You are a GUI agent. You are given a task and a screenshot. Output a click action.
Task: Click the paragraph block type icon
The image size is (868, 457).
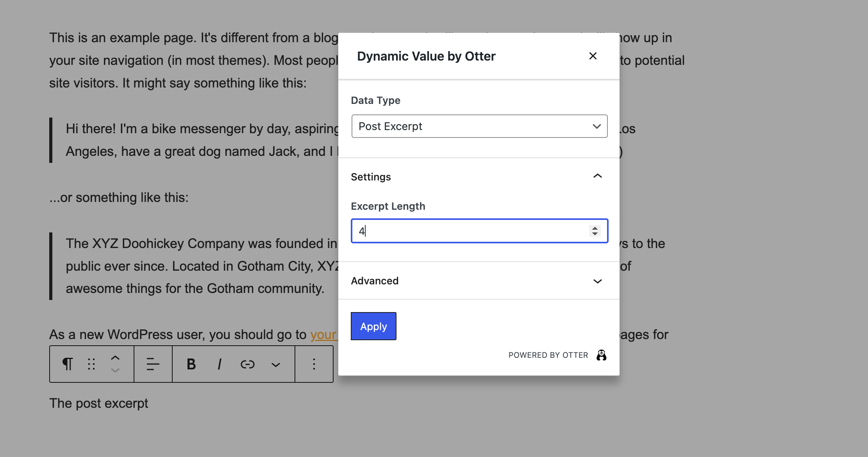click(68, 364)
